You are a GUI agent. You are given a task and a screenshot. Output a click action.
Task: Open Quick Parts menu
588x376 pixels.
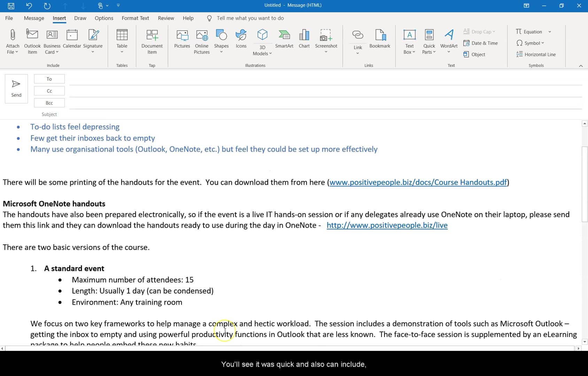point(429,42)
